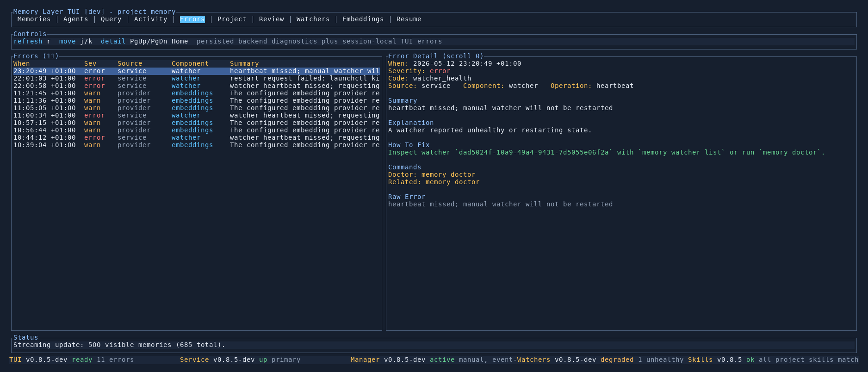Click the Sev column header
Viewport: 868px width, 372px height.
pyautogui.click(x=90, y=63)
